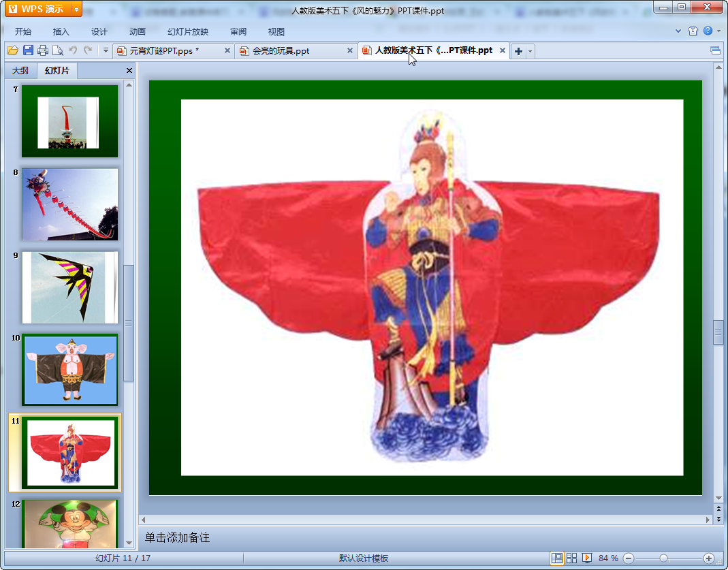Select the 人教版美术五下 document tab
The height and width of the screenshot is (570, 728).
pos(433,50)
